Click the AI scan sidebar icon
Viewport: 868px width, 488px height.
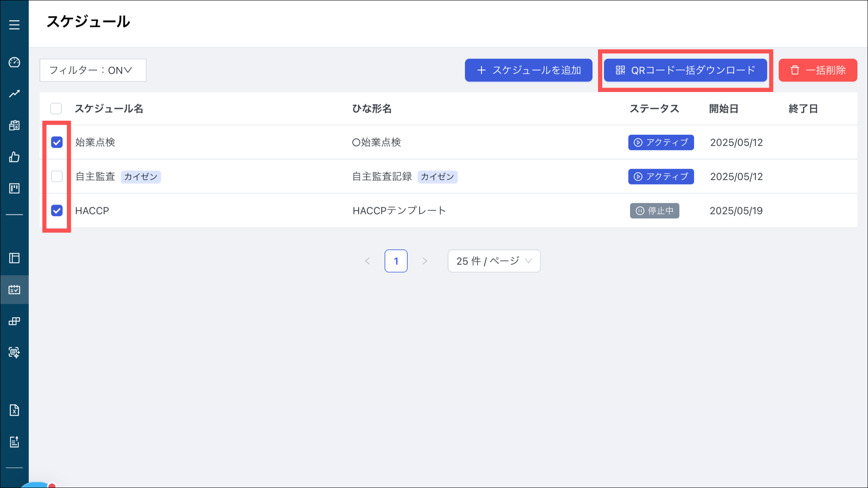pos(14,352)
